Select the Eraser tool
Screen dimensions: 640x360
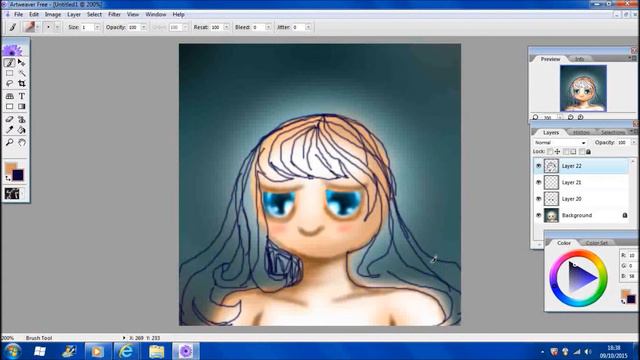pos(9,119)
